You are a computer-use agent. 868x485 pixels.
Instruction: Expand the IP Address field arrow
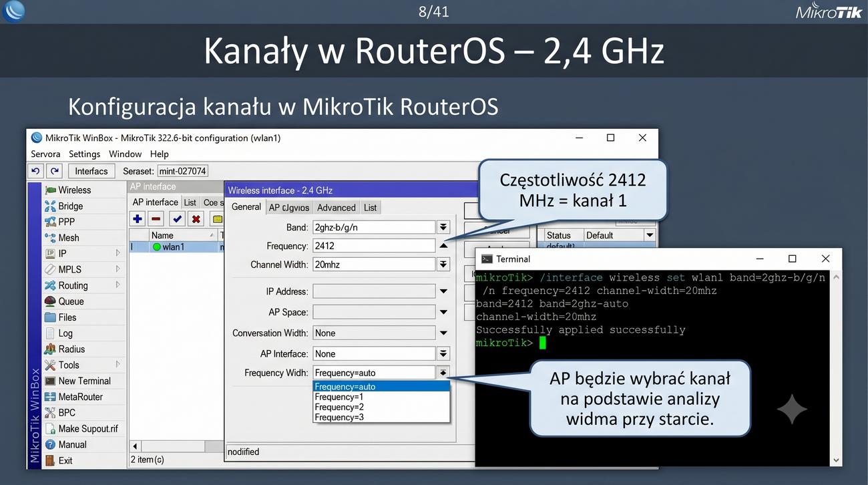(x=443, y=291)
